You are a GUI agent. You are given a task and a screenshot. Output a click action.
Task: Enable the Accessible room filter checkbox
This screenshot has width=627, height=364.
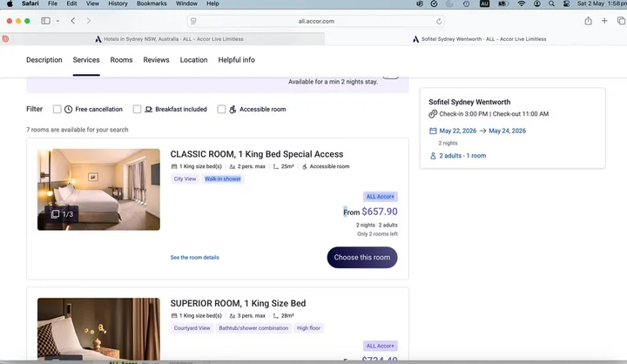click(221, 109)
